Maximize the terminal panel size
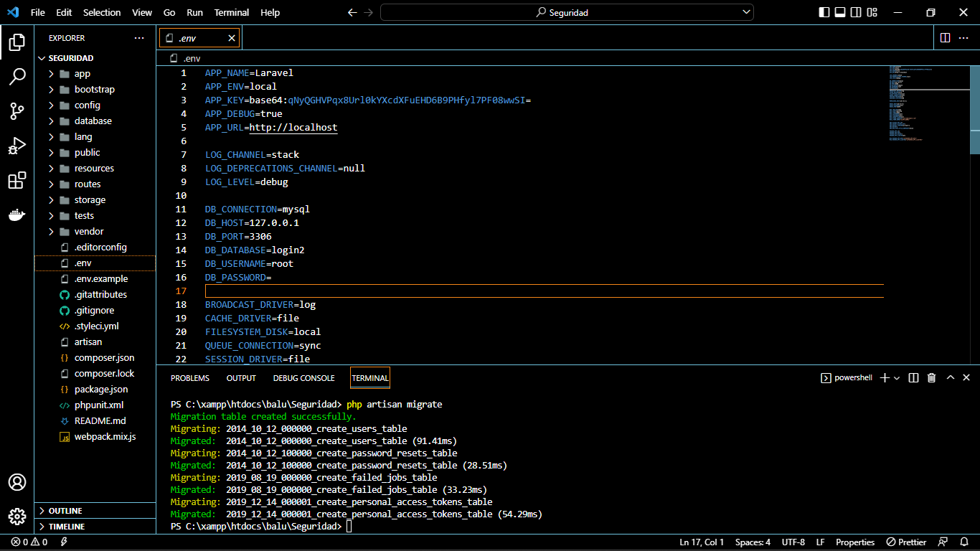This screenshot has width=980, height=551. coord(951,377)
